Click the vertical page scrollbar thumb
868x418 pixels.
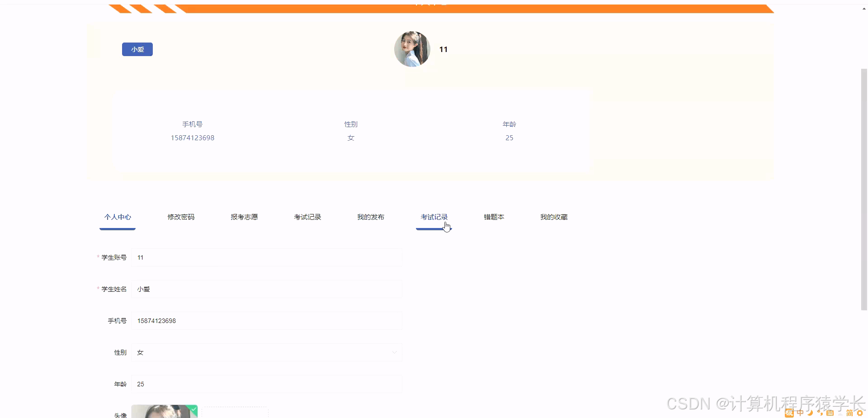coord(864,189)
